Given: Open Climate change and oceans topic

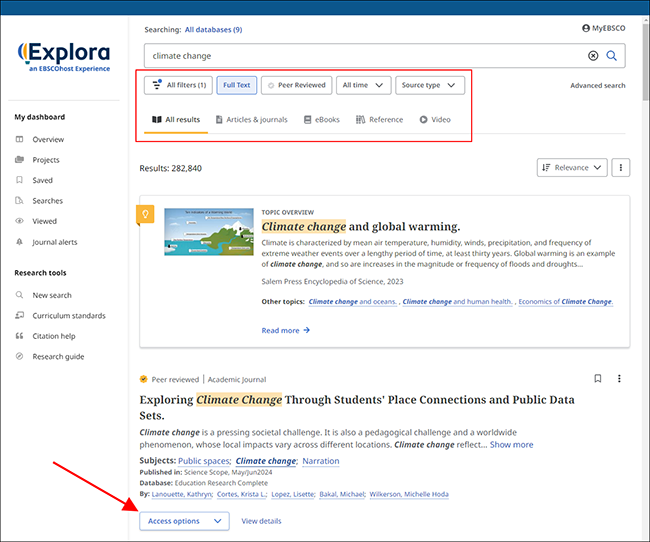Looking at the screenshot, I should 353,302.
